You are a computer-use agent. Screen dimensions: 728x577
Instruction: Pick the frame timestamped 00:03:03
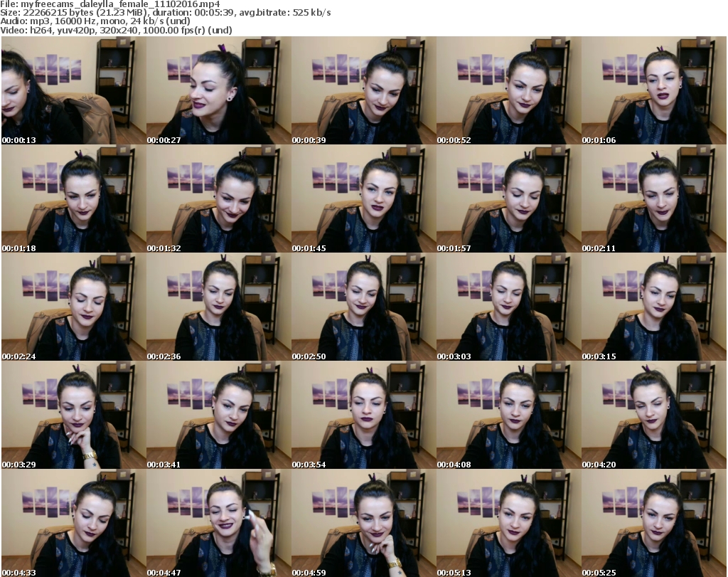click(509, 307)
